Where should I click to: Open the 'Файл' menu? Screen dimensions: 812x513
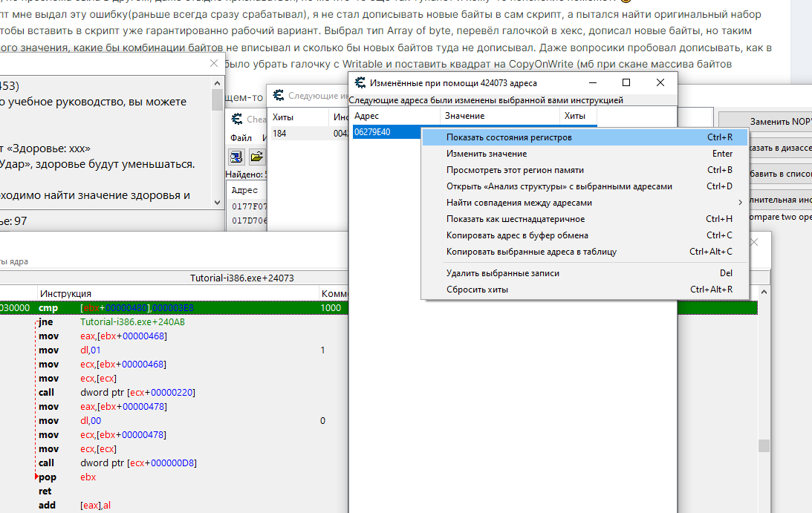pos(241,138)
